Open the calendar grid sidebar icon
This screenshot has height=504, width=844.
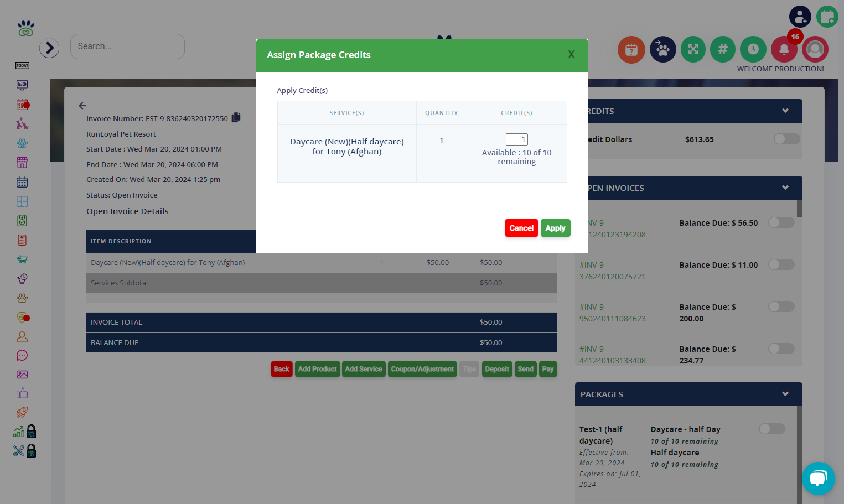click(x=22, y=182)
